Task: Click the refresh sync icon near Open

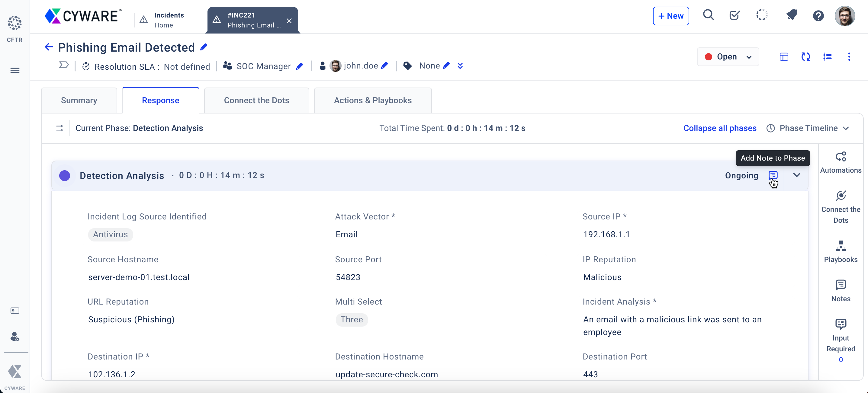Action: 805,56
